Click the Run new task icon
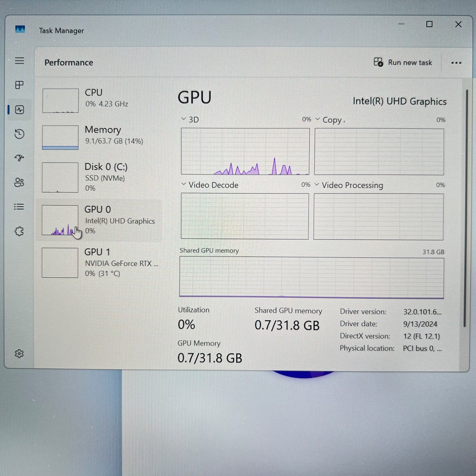The image size is (476, 476). [x=378, y=62]
